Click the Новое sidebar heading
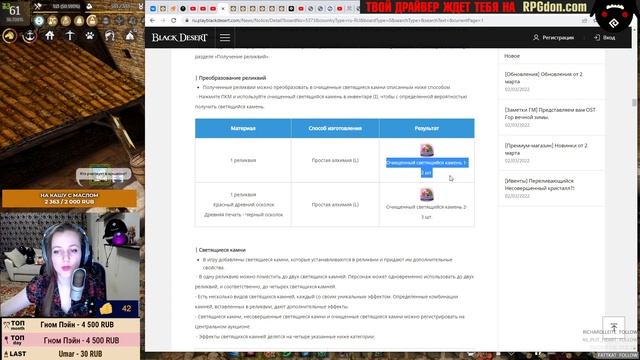The image size is (640, 360). [512, 56]
